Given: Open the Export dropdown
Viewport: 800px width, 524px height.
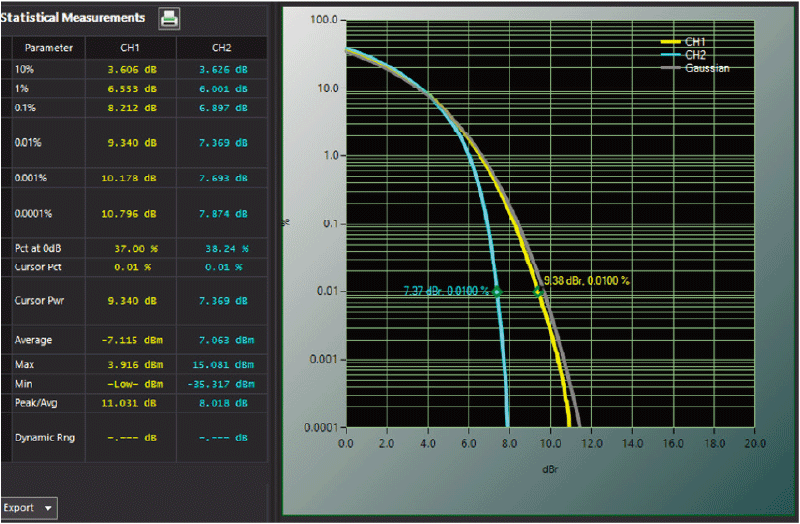Looking at the screenshot, I should pos(28,508).
